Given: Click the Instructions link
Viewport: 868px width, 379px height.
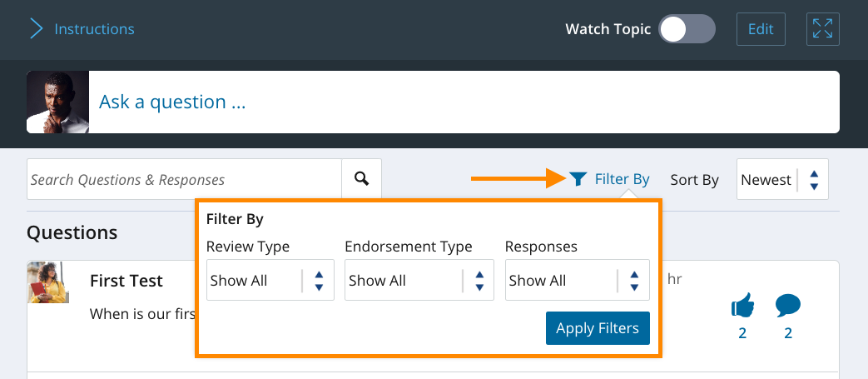Looking at the screenshot, I should 94,29.
